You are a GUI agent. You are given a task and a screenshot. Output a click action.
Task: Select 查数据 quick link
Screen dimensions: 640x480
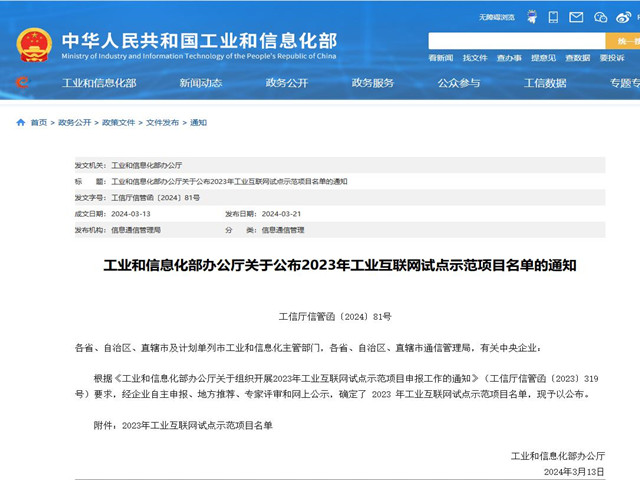click(x=578, y=58)
